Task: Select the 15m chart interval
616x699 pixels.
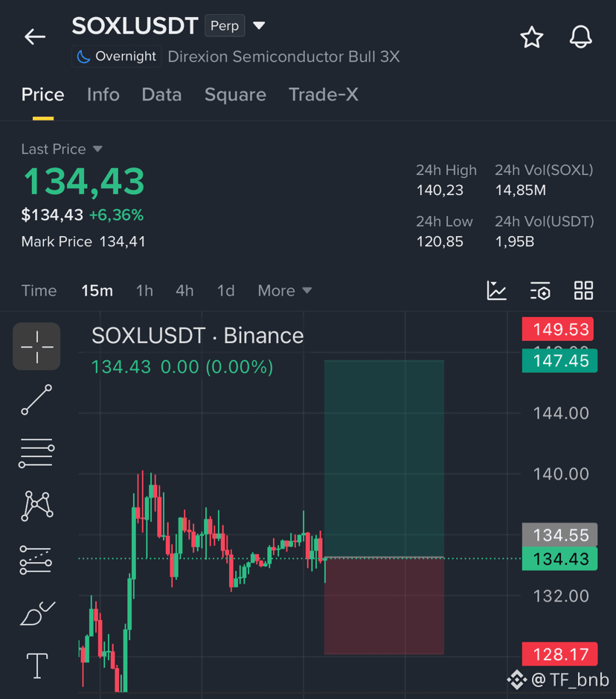Action: click(97, 290)
